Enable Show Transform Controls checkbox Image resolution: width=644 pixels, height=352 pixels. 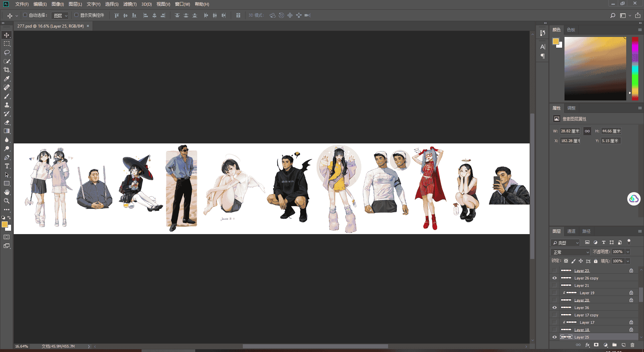tap(76, 15)
